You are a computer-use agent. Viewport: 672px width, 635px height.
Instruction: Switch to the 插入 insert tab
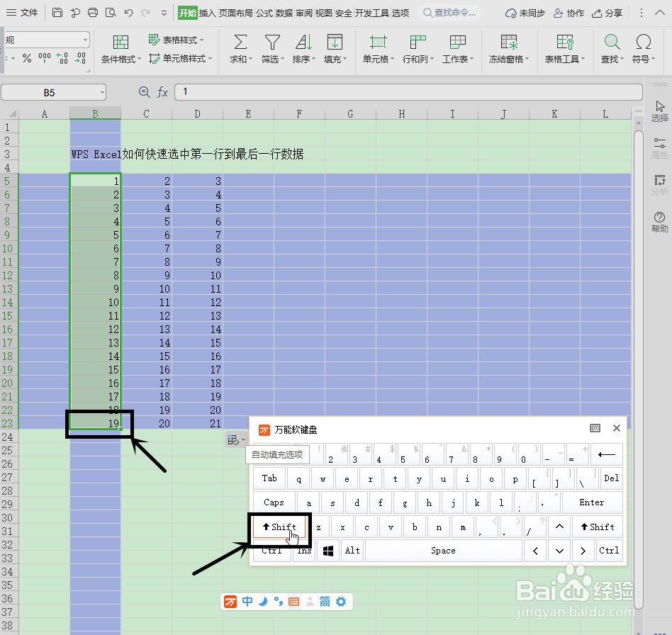tap(207, 13)
